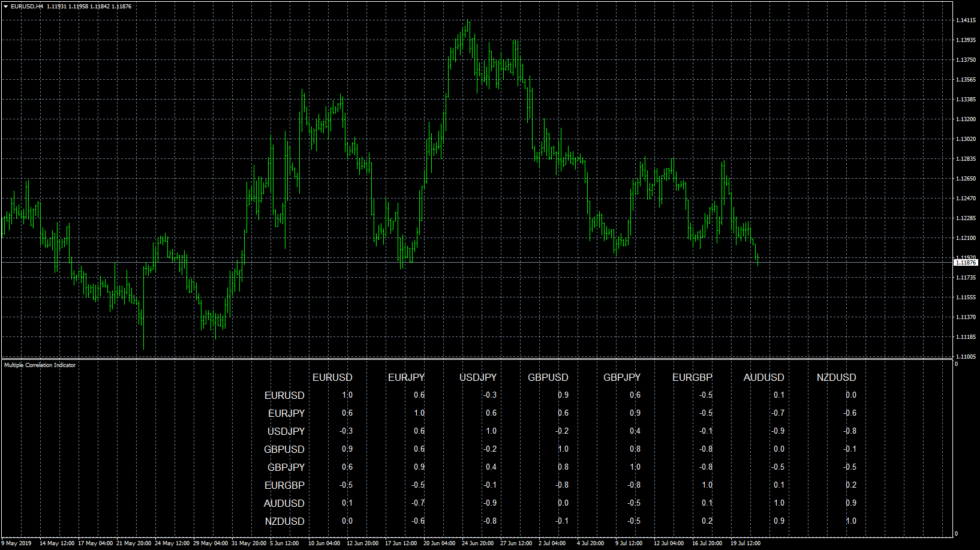Click the NZDUSD column header
The image size is (980, 550).
click(x=837, y=377)
